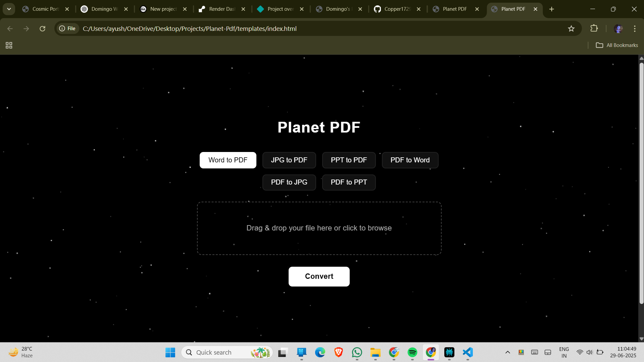Switch to PDF to JPG mode

[x=289, y=182]
